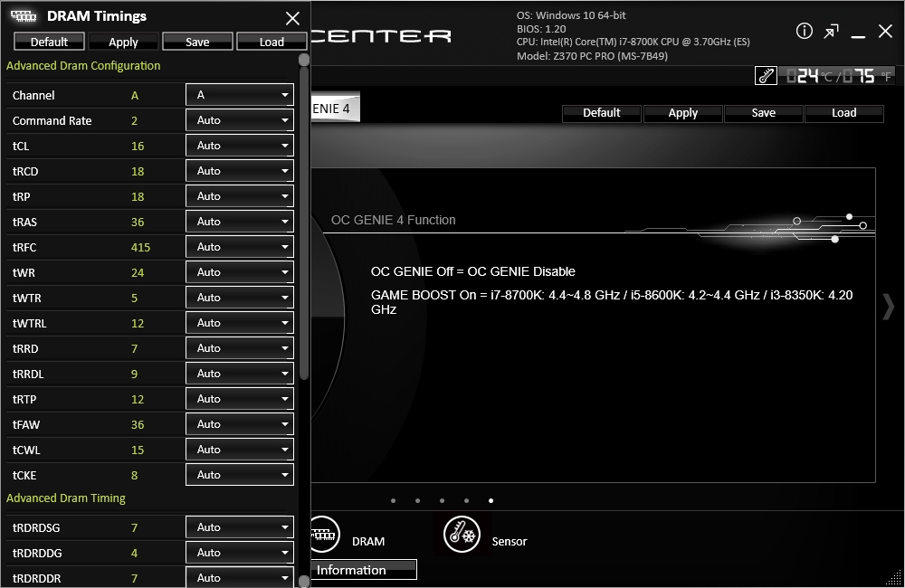Viewport: 905px width, 588px height.
Task: Click Load in the Command Center main window
Action: click(x=843, y=113)
